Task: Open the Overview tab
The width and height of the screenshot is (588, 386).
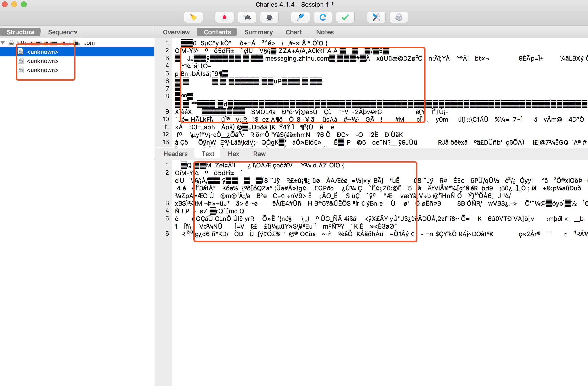Action: tap(176, 32)
